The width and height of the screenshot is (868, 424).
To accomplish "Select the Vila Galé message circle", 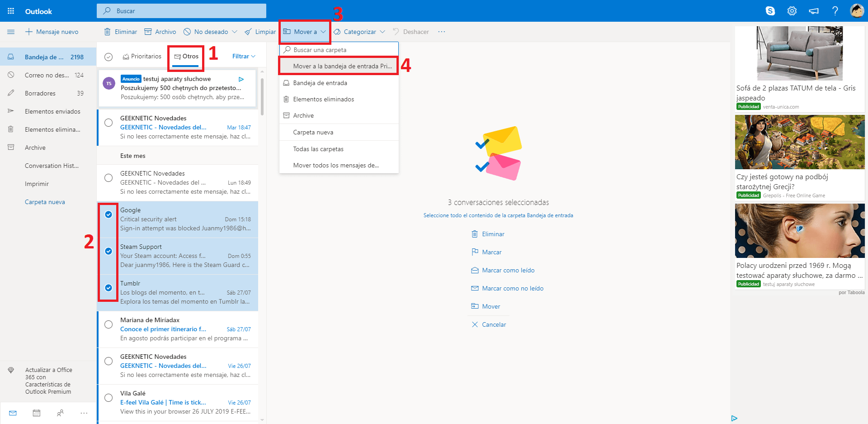I will [x=108, y=398].
